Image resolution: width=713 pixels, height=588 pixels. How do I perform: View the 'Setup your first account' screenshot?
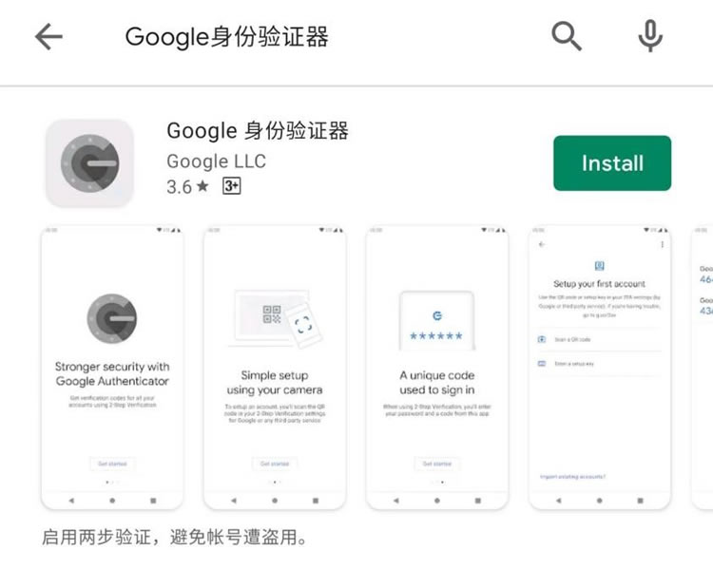pos(599,368)
